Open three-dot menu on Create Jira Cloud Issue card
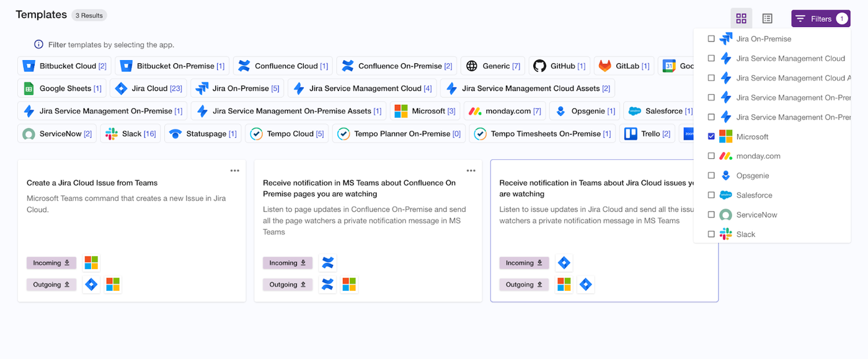The height and width of the screenshot is (359, 868). (235, 171)
